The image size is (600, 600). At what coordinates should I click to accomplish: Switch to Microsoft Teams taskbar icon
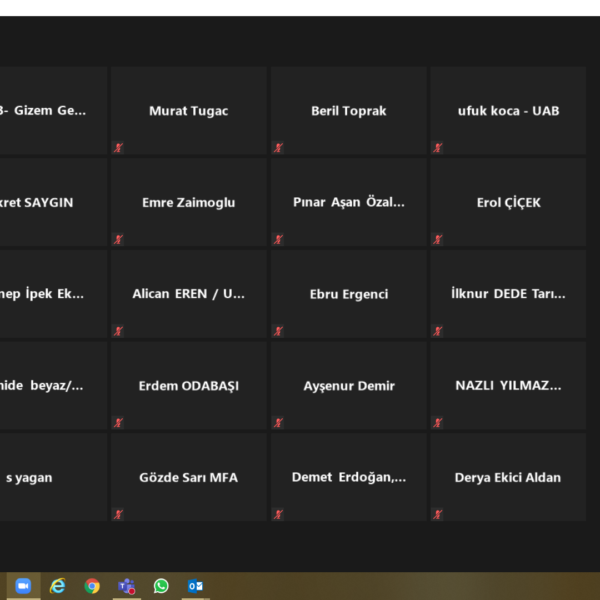127,586
